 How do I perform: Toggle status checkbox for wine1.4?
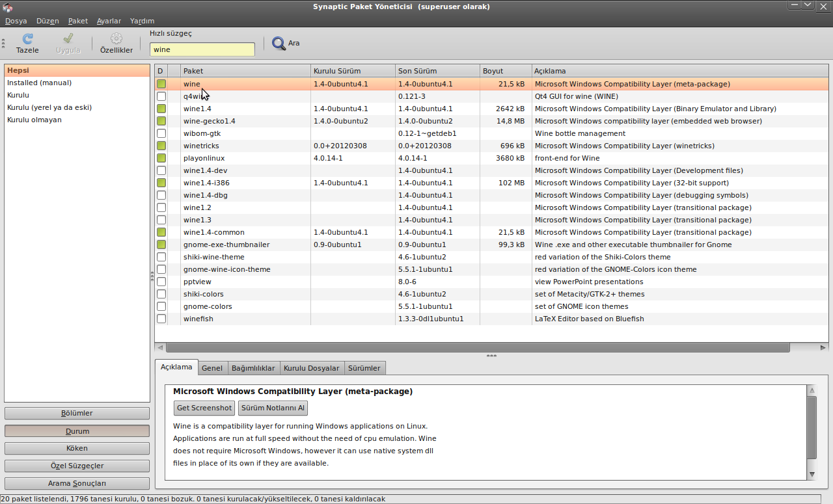point(161,109)
